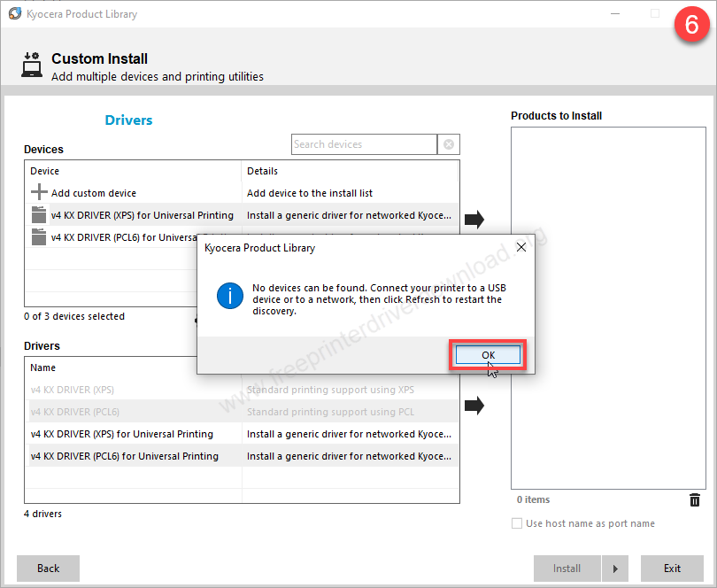Add selected device using the upper arrow

474,220
